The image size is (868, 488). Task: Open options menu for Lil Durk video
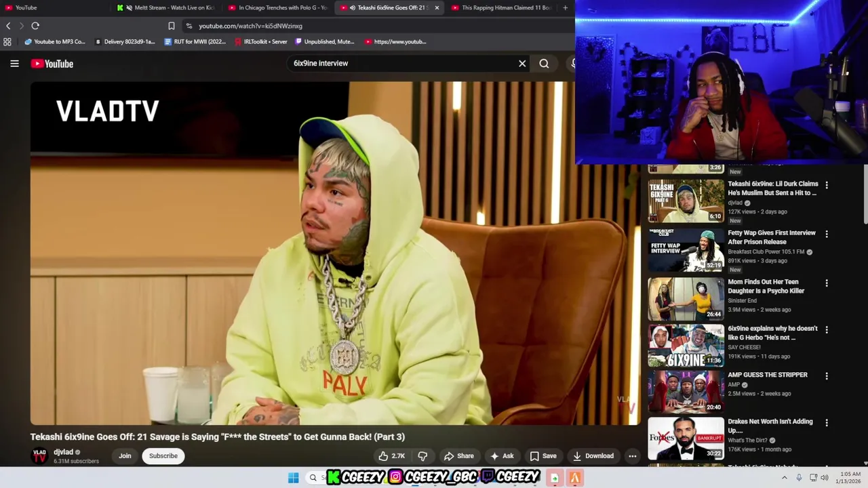click(x=826, y=185)
